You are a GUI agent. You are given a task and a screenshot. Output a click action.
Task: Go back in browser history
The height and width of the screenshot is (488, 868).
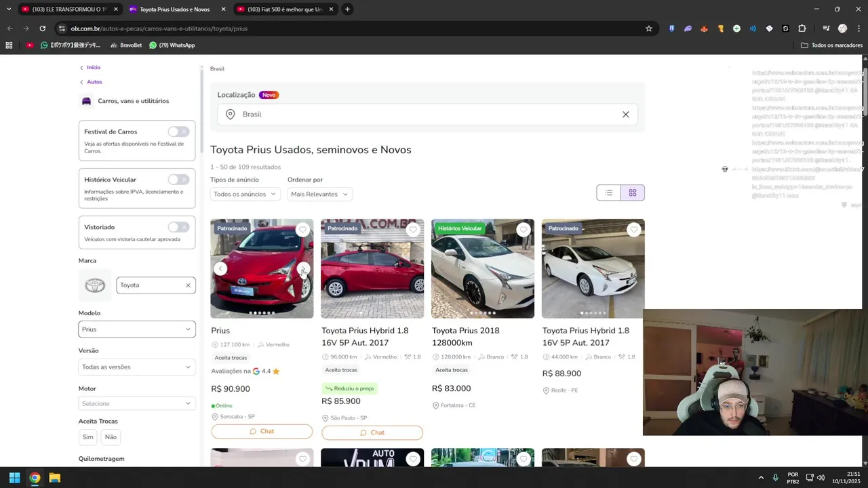(x=9, y=28)
